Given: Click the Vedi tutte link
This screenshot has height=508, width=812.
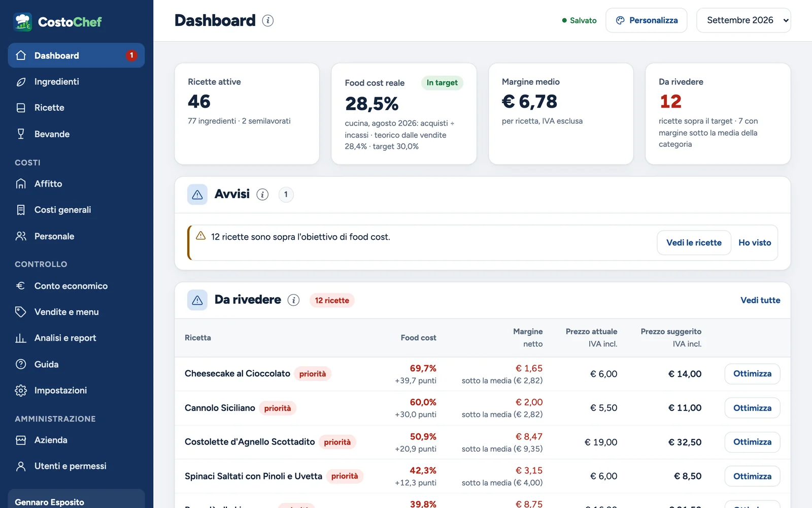Looking at the screenshot, I should [x=760, y=300].
